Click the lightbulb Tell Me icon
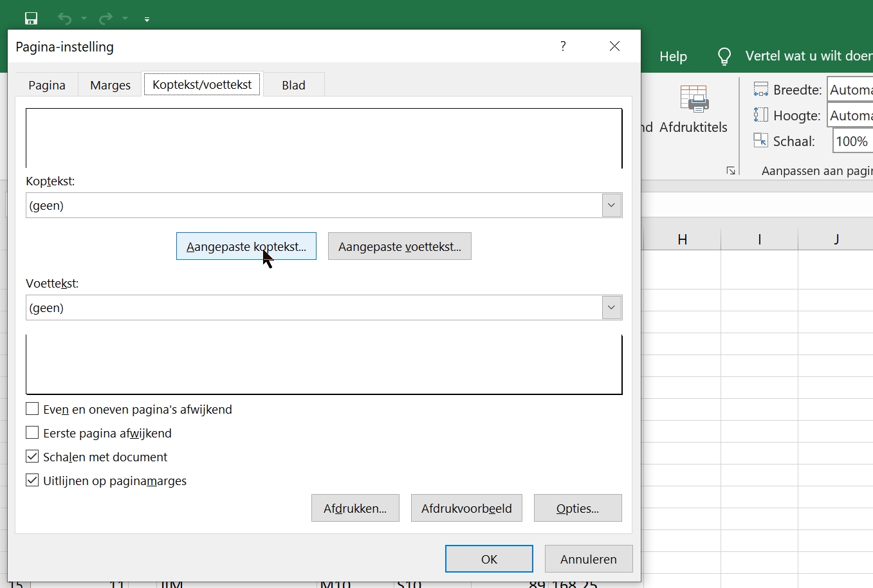 pyautogui.click(x=724, y=57)
